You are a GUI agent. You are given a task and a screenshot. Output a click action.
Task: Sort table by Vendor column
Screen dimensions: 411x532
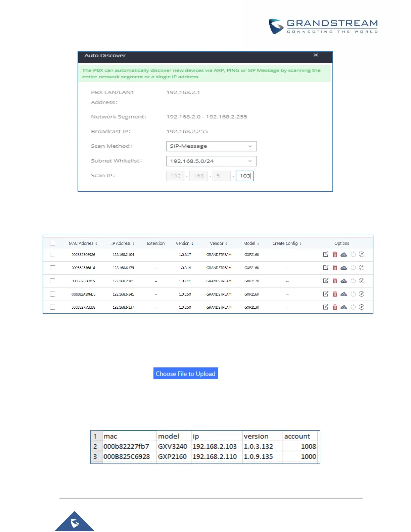pyautogui.click(x=219, y=243)
